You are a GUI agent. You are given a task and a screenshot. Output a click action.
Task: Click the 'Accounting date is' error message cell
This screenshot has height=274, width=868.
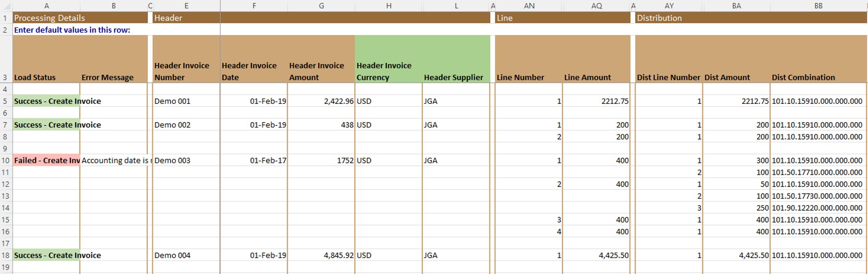click(x=114, y=160)
